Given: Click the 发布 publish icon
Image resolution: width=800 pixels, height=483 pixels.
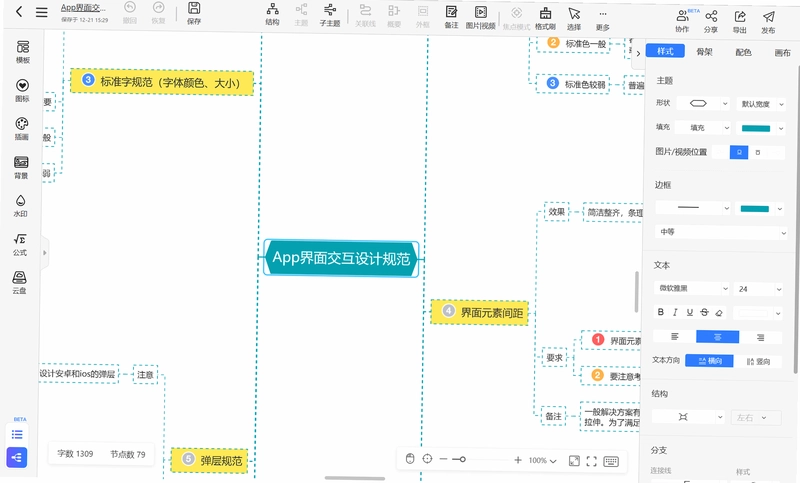Looking at the screenshot, I should click(768, 23).
